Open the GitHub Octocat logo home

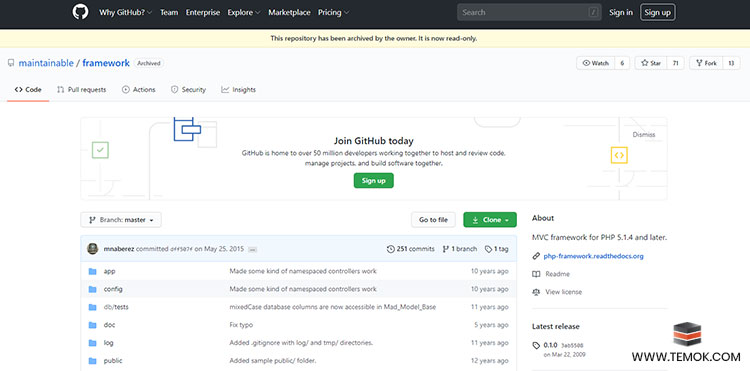80,12
